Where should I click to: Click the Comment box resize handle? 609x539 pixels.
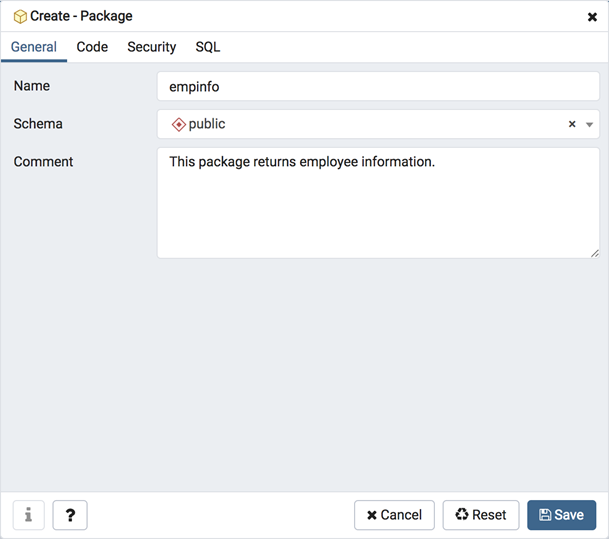[x=594, y=254]
